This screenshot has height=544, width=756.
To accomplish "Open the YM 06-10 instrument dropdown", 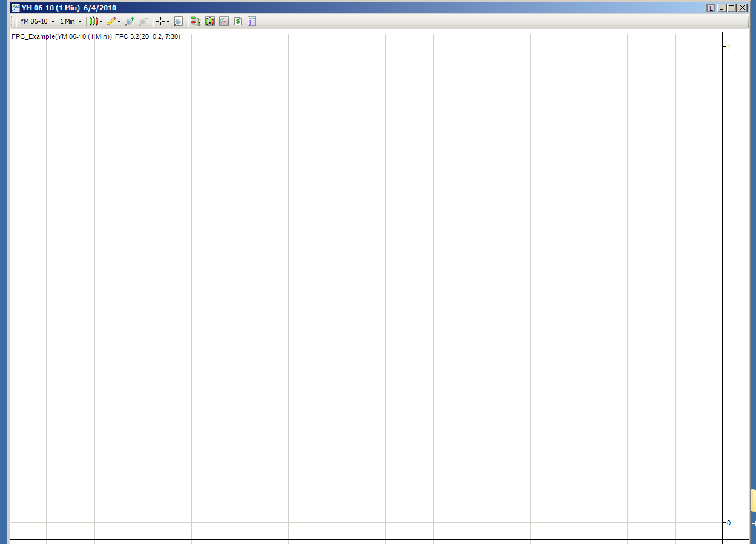I will (x=37, y=21).
